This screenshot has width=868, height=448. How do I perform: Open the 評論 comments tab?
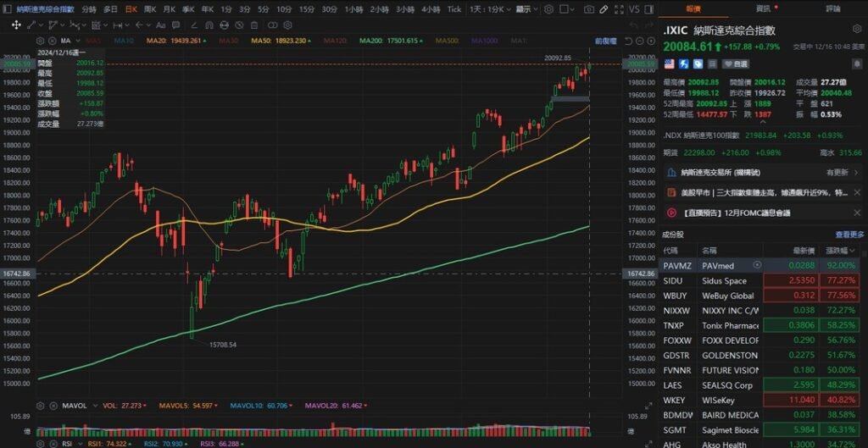click(x=833, y=8)
